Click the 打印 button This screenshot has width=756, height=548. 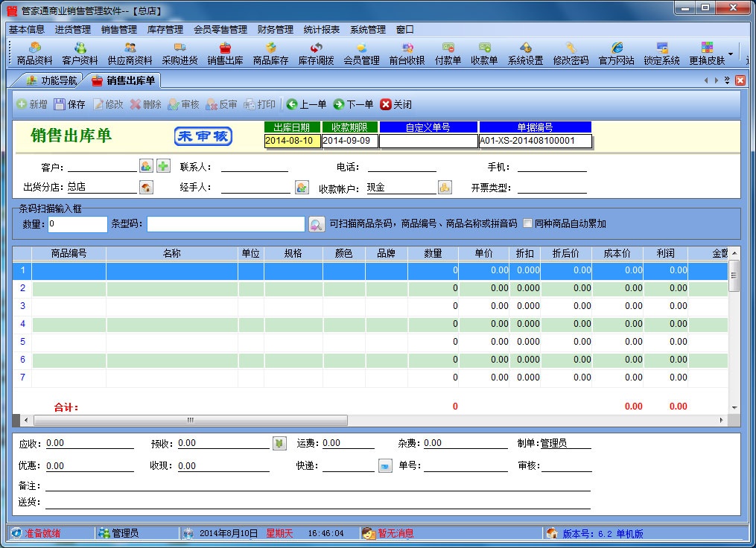click(x=259, y=104)
